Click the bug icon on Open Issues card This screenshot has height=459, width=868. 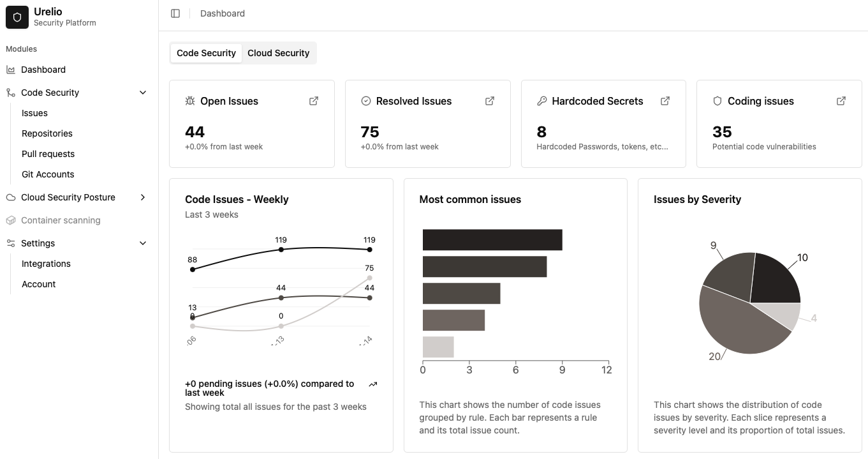coord(189,101)
